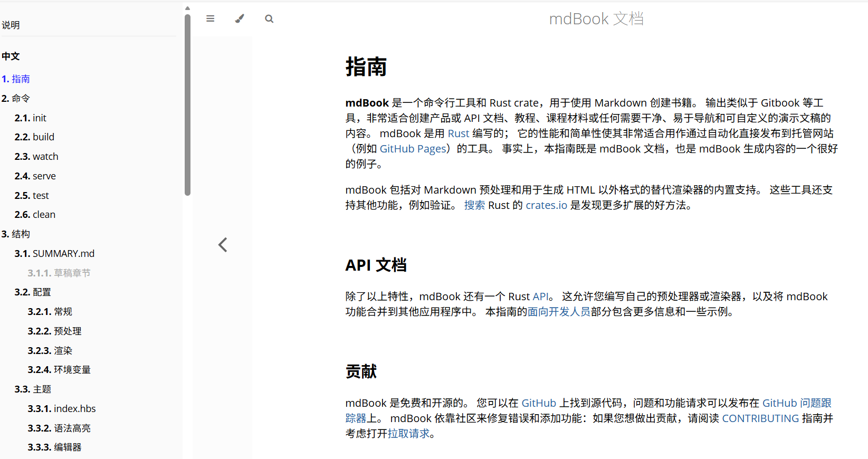Image resolution: width=868 pixels, height=459 pixels.
Task: Click the 指南 main heading
Action: [366, 67]
